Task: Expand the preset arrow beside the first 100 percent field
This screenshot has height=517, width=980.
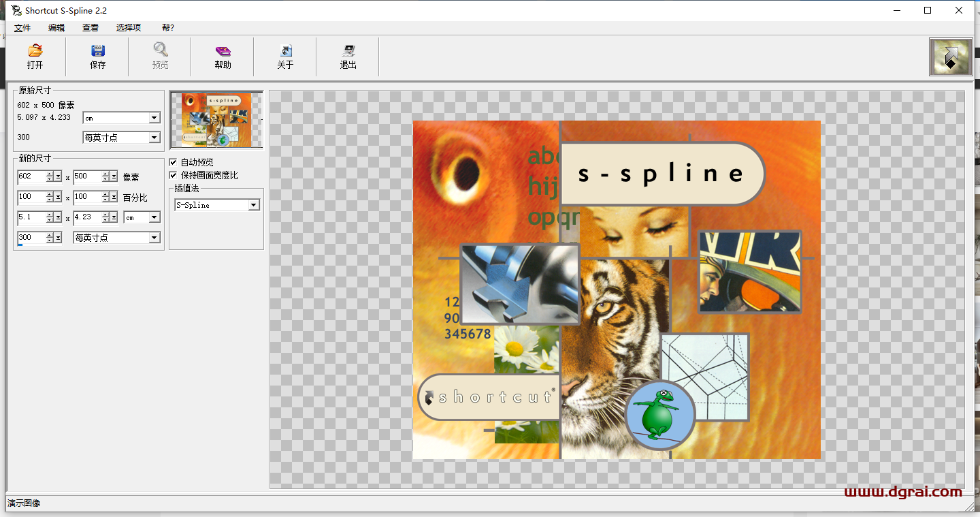Action: pos(59,197)
